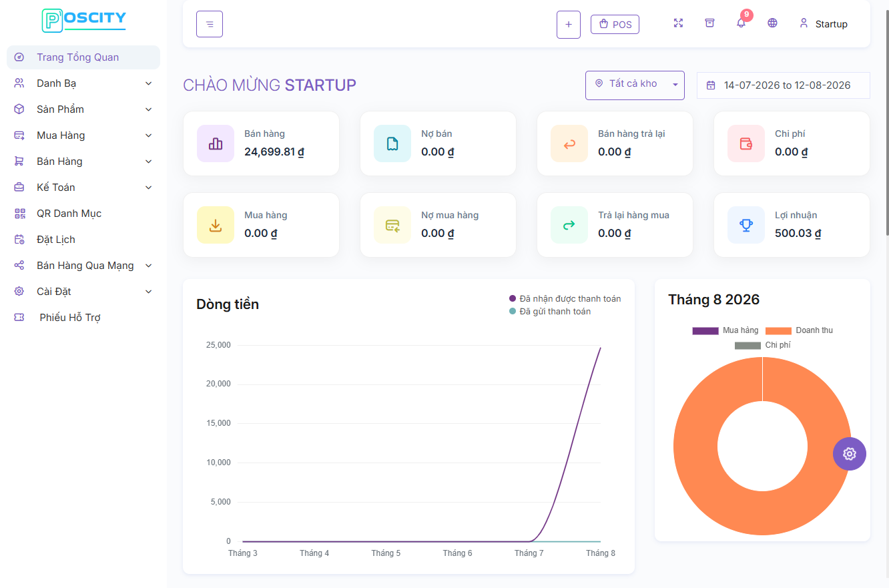Click the Bán Hàng Qua Mạng share icon
The height and width of the screenshot is (588, 889).
[19, 266]
